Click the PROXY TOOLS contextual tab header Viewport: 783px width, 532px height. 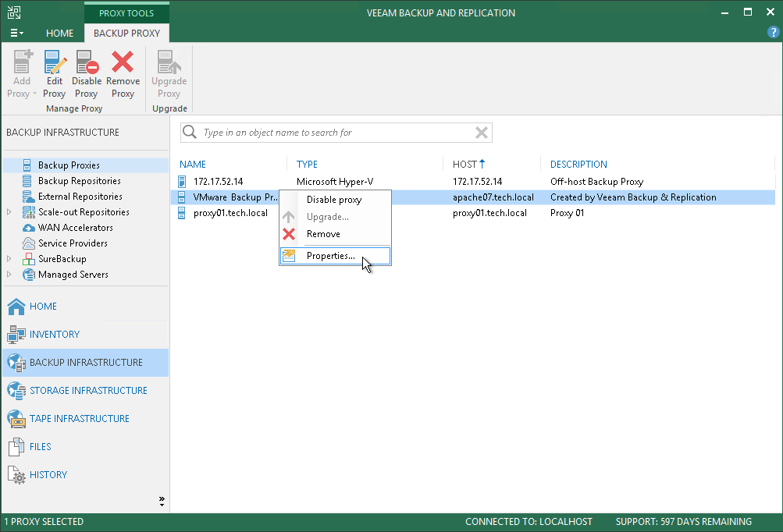(x=126, y=13)
